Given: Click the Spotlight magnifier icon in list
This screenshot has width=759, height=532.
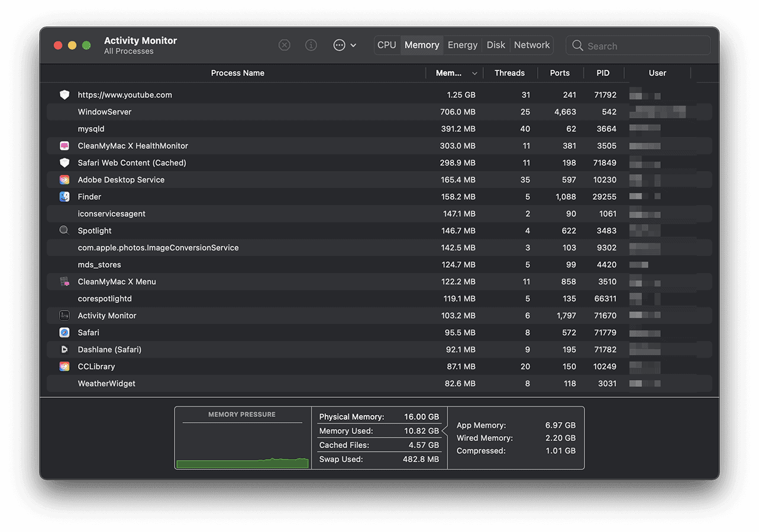Looking at the screenshot, I should (64, 231).
